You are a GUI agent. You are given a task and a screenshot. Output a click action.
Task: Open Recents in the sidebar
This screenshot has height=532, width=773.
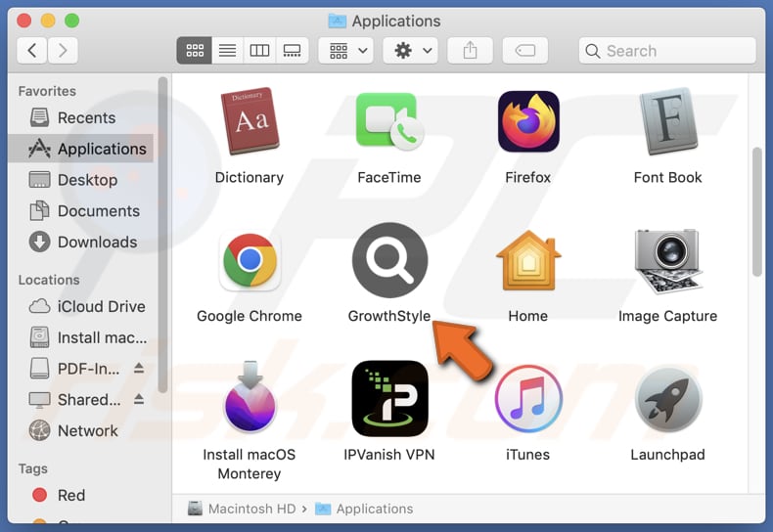point(82,117)
